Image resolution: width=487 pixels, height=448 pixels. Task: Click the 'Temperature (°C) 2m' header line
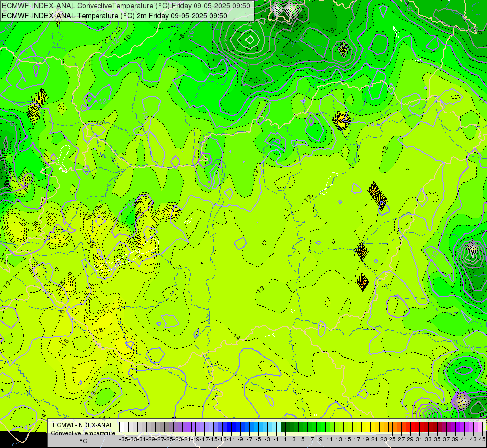(x=114, y=16)
